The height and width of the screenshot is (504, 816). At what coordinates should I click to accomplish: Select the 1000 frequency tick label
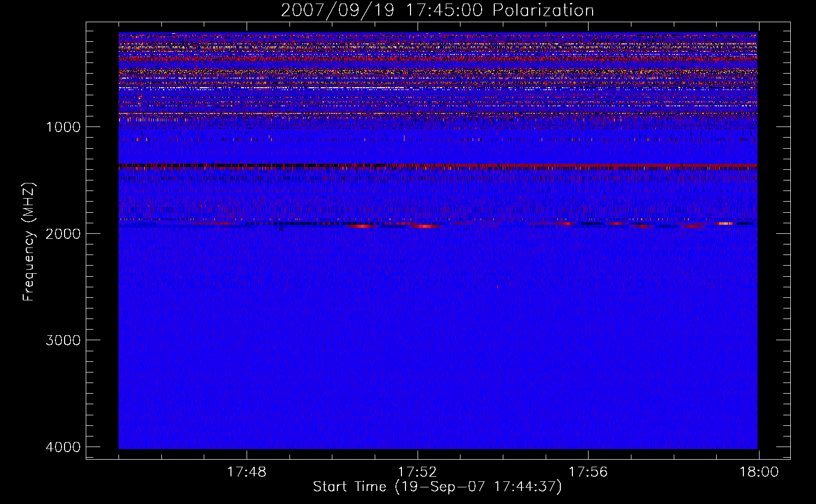click(x=63, y=127)
